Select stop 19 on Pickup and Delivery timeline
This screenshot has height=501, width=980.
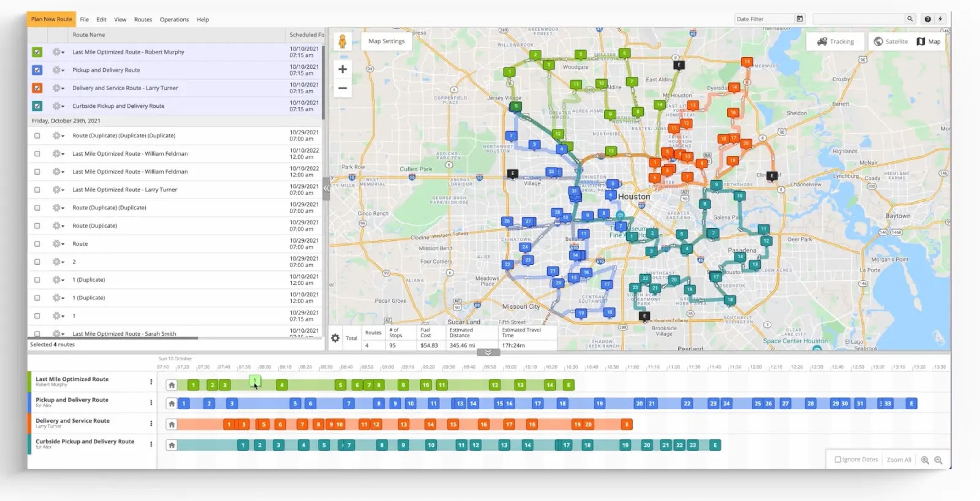click(600, 404)
